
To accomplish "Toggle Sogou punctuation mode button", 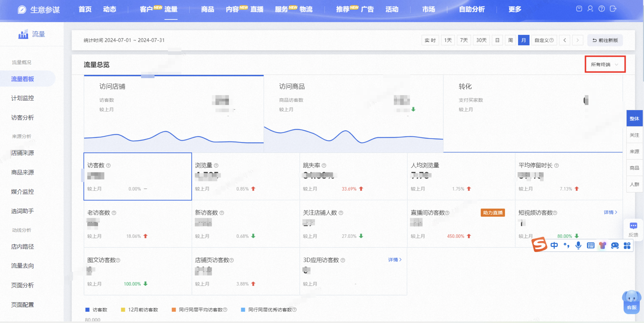I will coord(566,245).
